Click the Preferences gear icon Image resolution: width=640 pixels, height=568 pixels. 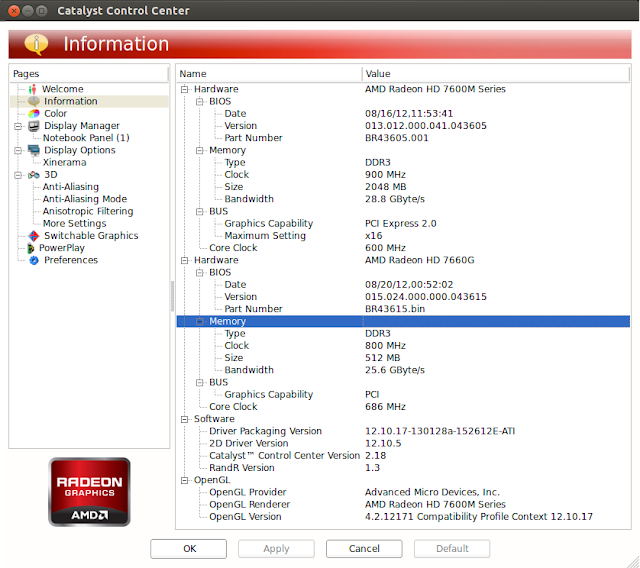click(x=34, y=260)
